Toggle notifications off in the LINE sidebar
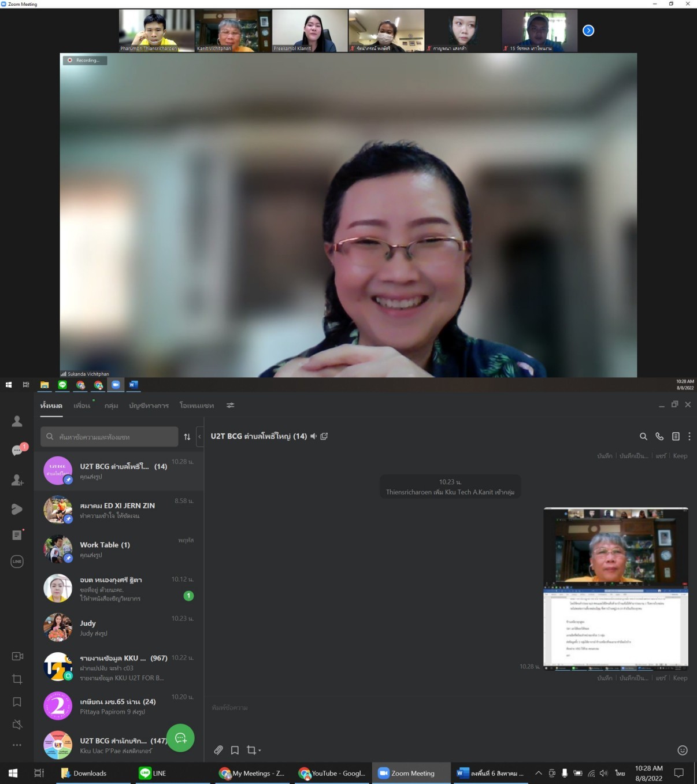 [x=17, y=724]
